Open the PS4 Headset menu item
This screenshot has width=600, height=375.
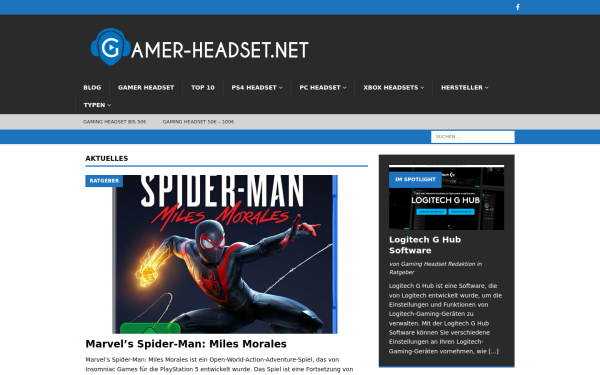pos(254,88)
